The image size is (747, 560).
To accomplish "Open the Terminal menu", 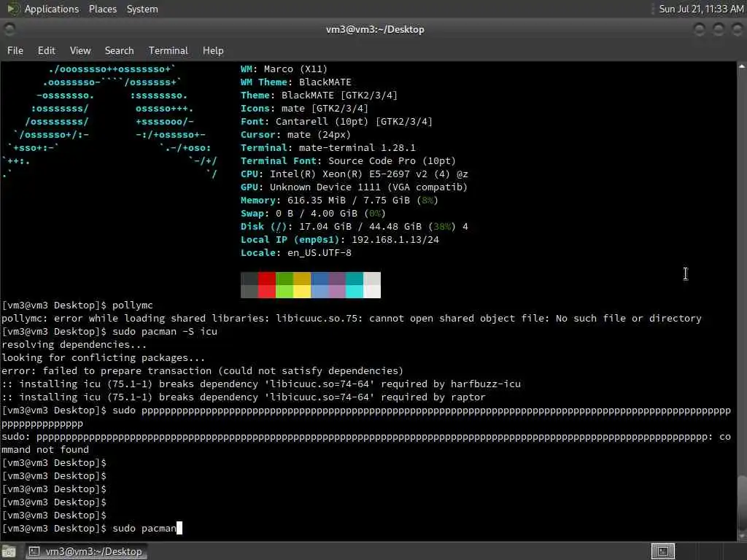I will click(x=169, y=50).
